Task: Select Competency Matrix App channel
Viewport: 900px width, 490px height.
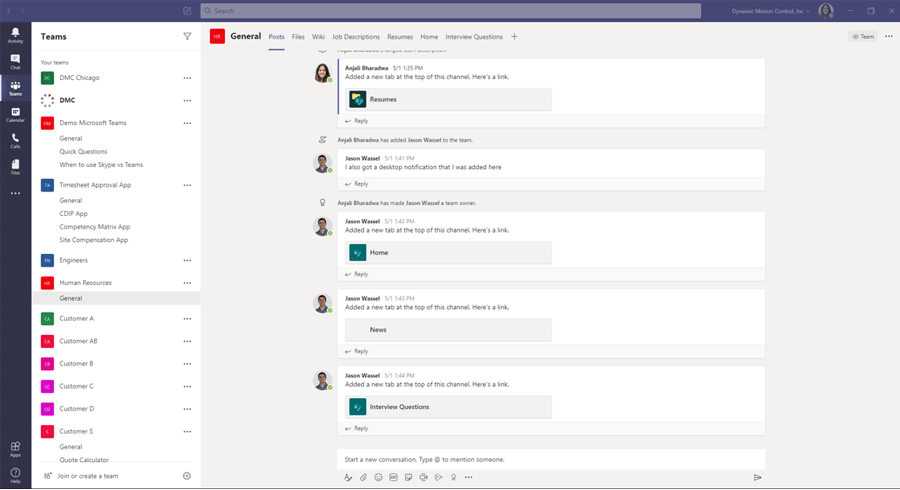Action: coord(95,227)
